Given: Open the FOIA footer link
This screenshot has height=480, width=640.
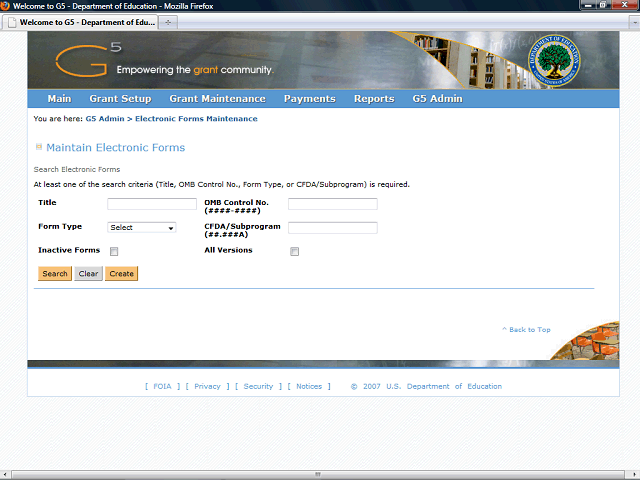Looking at the screenshot, I should (162, 386).
